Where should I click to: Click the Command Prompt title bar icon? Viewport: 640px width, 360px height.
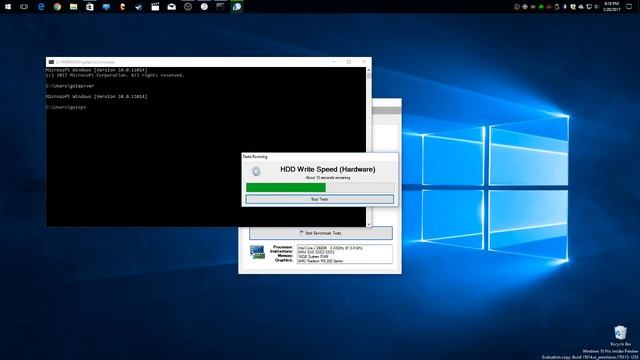[x=51, y=62]
